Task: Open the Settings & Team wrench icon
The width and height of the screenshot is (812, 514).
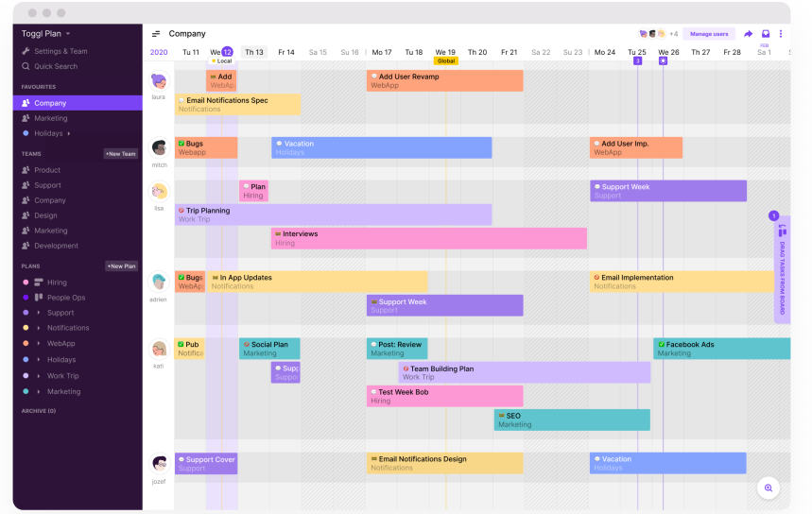Action: tap(26, 51)
